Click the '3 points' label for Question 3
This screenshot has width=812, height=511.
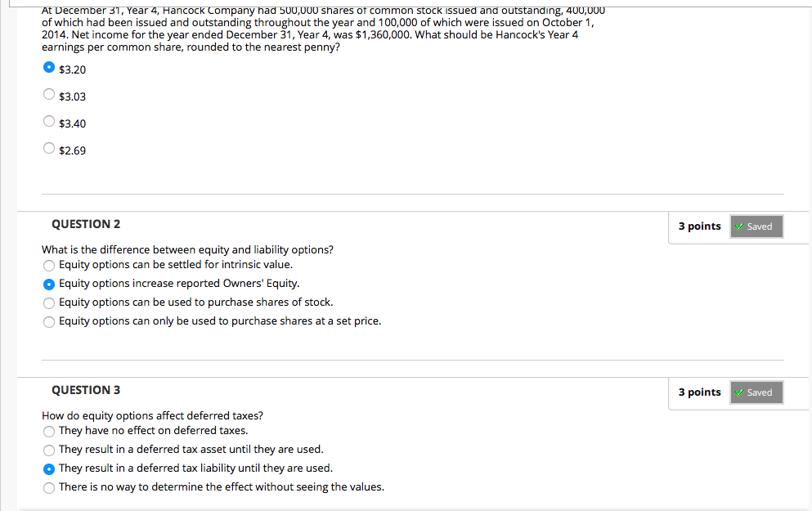[x=699, y=392]
